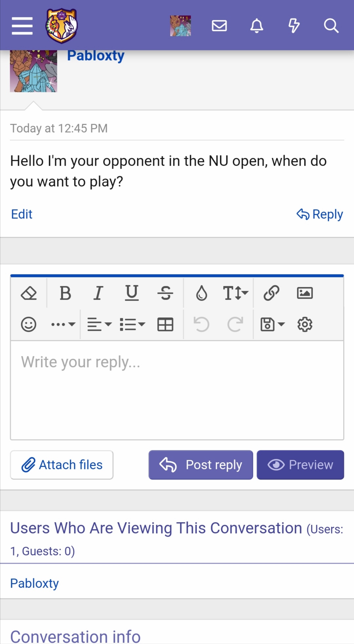Open the smiley emoji picker
The width and height of the screenshot is (354, 644).
click(29, 325)
